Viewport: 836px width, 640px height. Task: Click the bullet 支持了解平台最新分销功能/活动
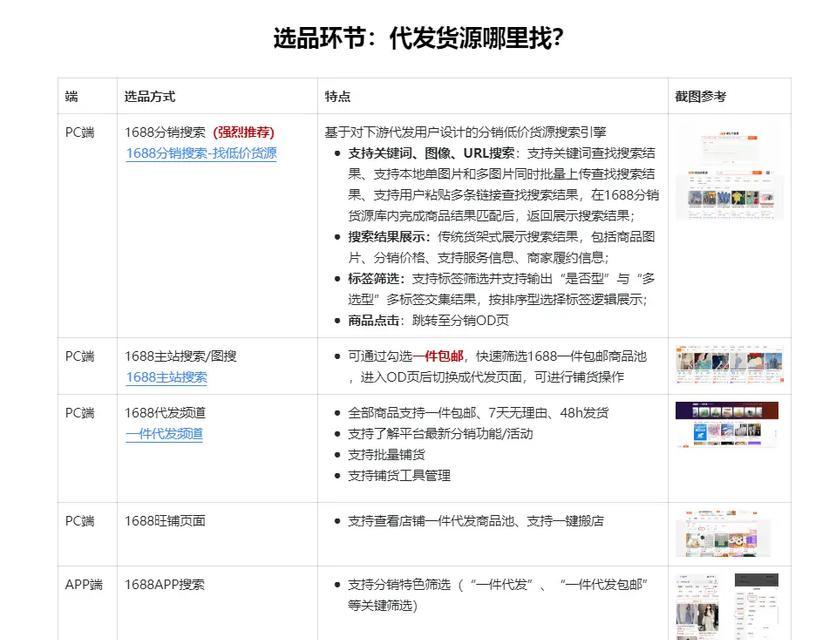440,434
